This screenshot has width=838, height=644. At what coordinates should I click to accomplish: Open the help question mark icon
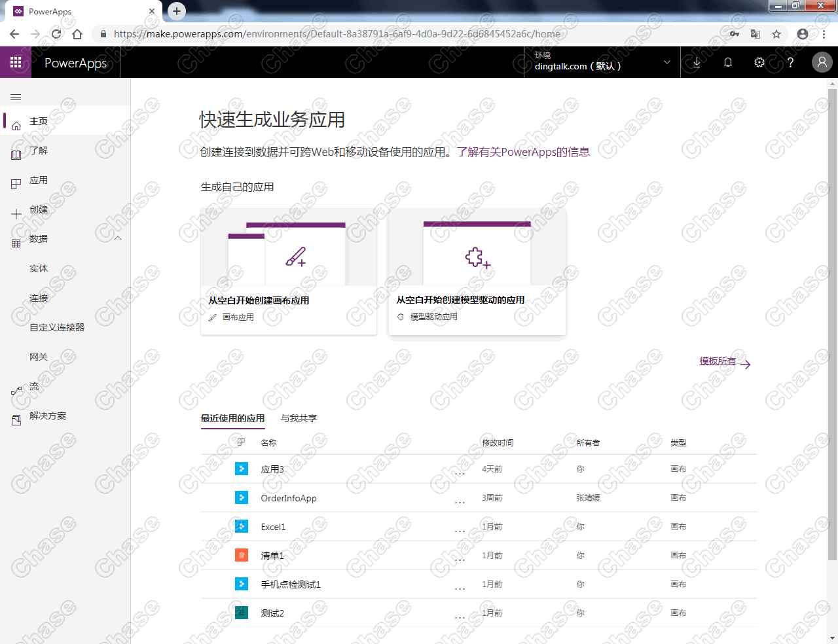click(791, 62)
